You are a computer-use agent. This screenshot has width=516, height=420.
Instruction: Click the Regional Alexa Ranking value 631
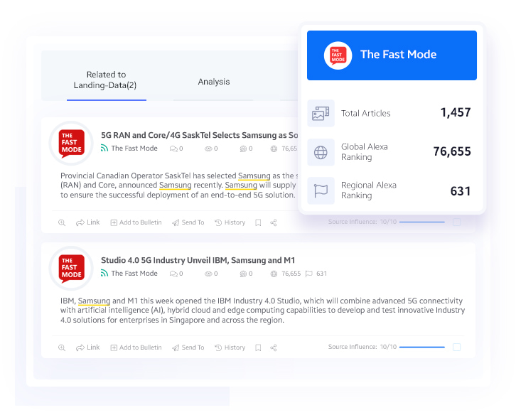tap(461, 191)
